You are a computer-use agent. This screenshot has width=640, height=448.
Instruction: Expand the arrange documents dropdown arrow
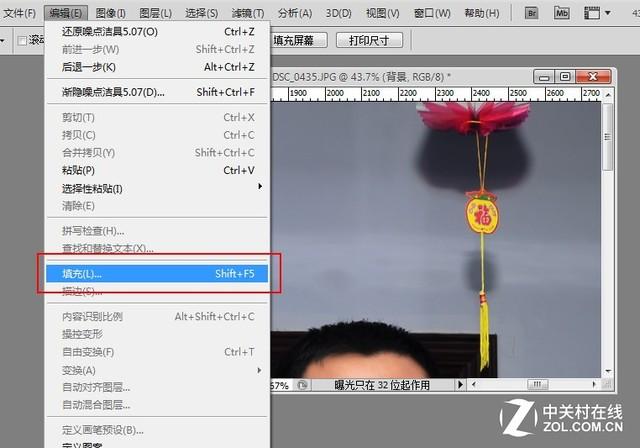(607, 13)
